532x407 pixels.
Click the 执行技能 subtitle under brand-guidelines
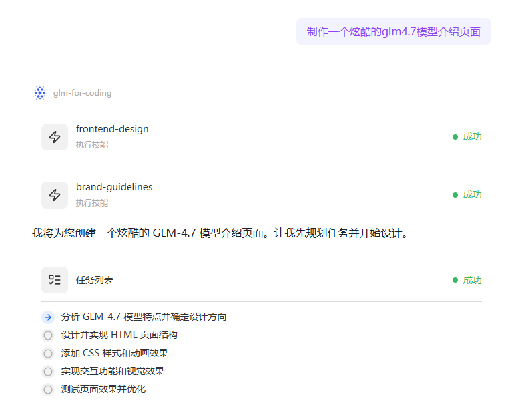point(91,203)
